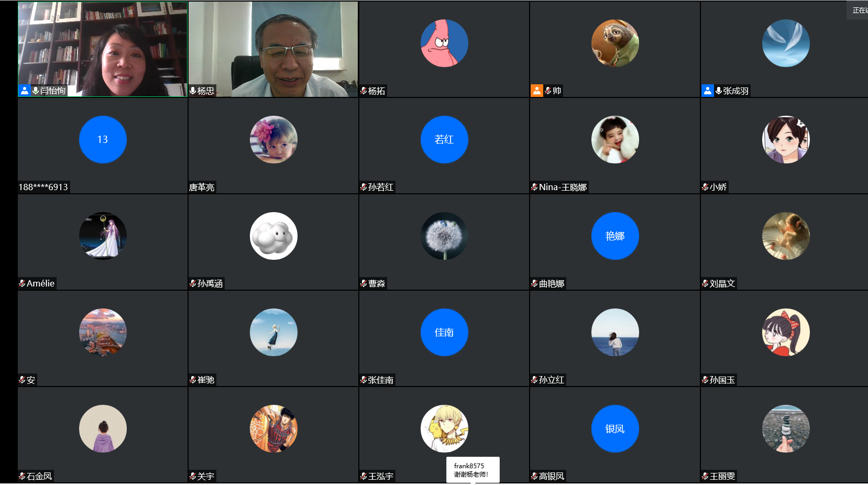Click the blue '13' avatar circle
This screenshot has width=868, height=485.
pos(103,139)
